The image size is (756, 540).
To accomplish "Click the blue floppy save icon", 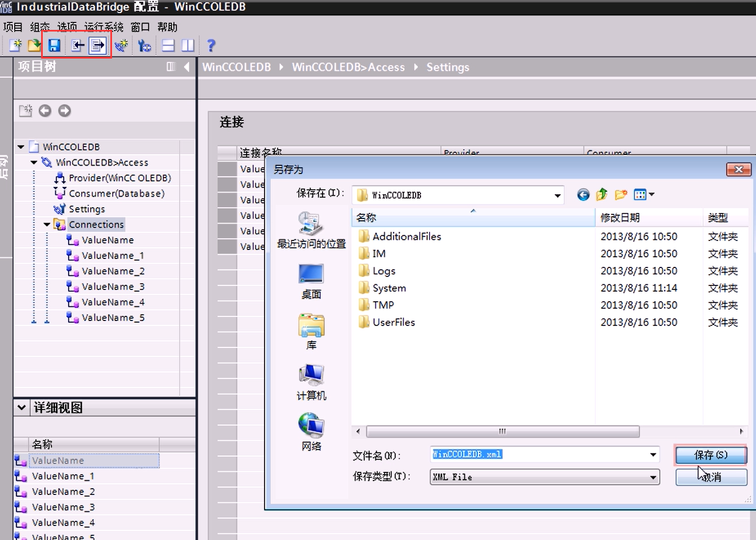I will 54,46.
